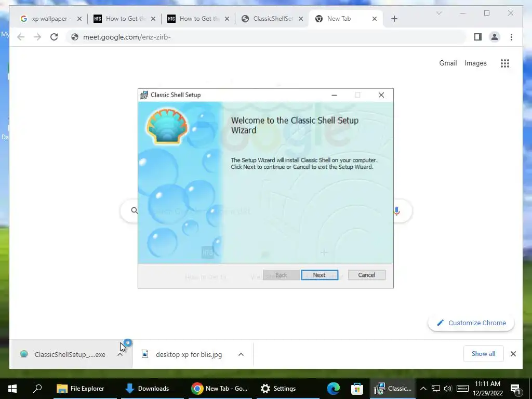Open Downloads taskbar item
This screenshot has height=399, width=532.
(152, 389)
